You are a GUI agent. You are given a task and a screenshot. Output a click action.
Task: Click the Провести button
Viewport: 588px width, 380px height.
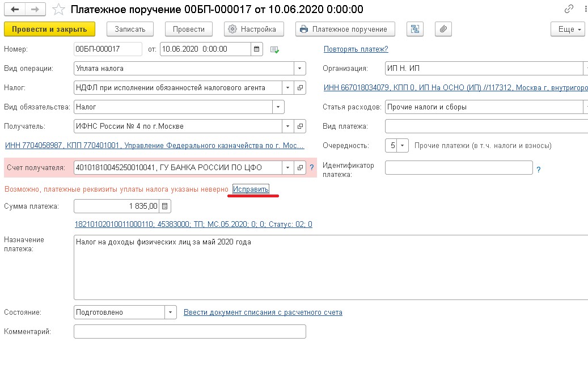pos(189,29)
